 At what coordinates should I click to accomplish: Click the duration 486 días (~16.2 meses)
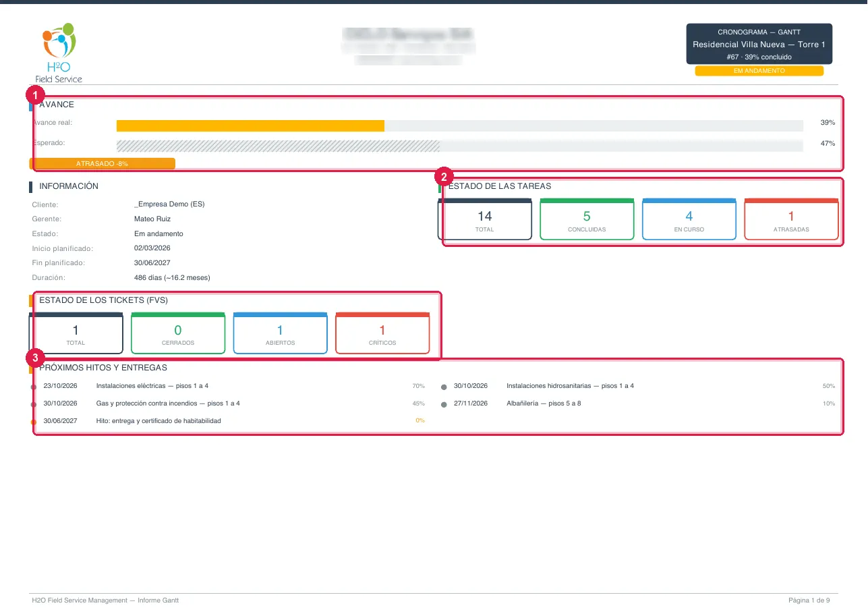pyautogui.click(x=172, y=278)
